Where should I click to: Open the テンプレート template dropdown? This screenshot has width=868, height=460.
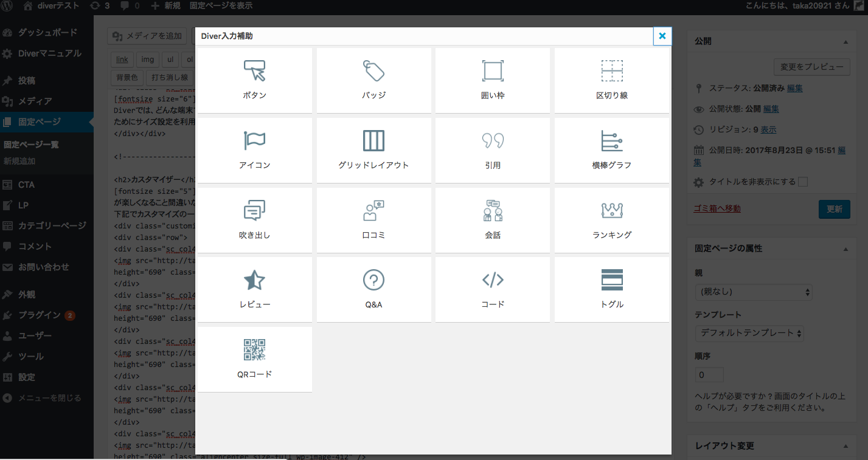[x=749, y=333]
